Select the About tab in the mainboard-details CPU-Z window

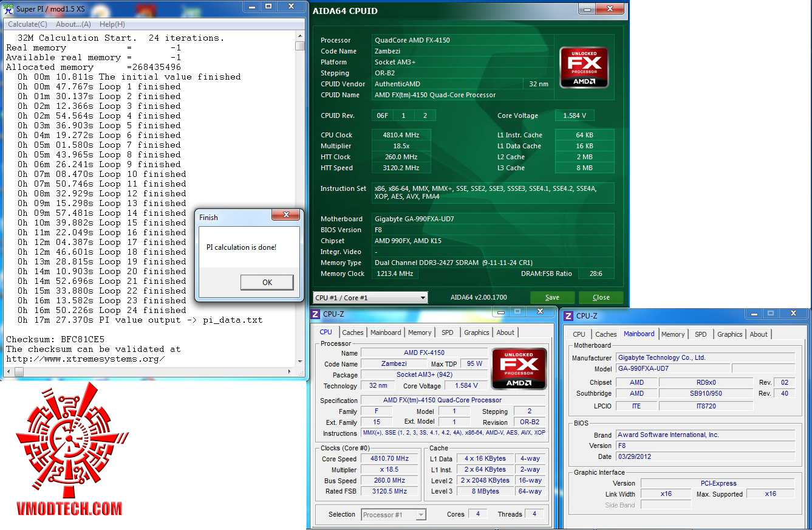[x=759, y=334]
